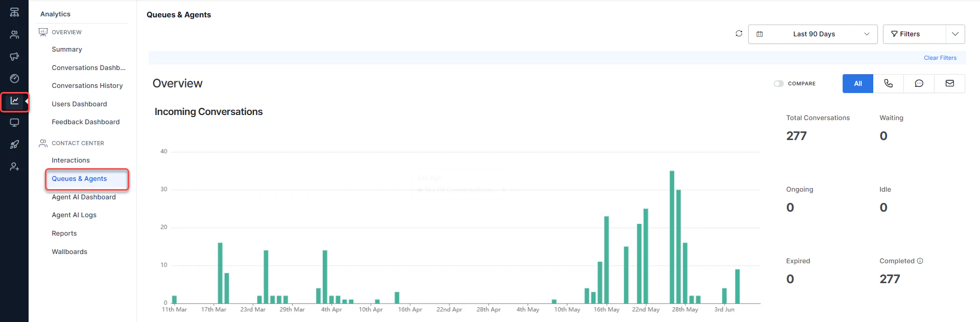
Task: Filter overview by phone call channel
Action: 888,83
